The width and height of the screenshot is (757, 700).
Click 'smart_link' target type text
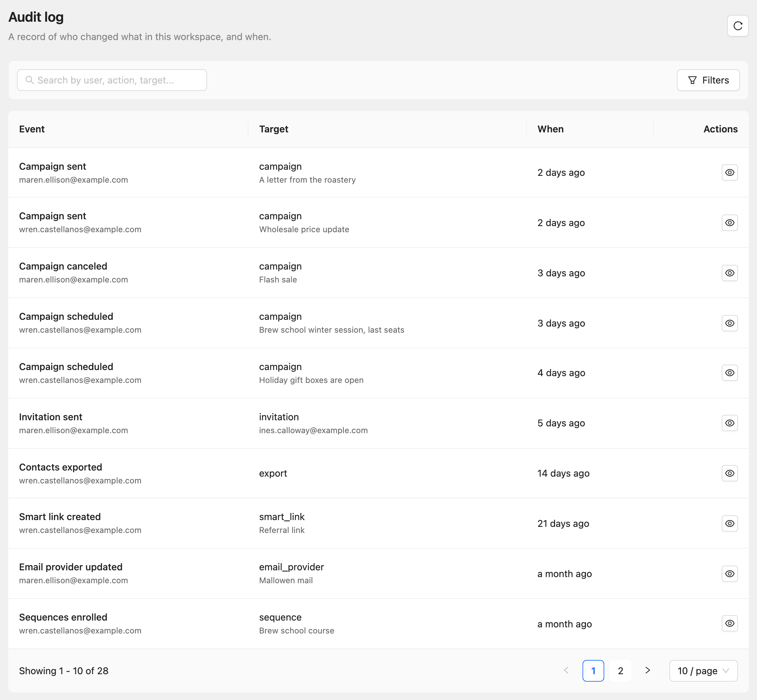pyautogui.click(x=281, y=517)
